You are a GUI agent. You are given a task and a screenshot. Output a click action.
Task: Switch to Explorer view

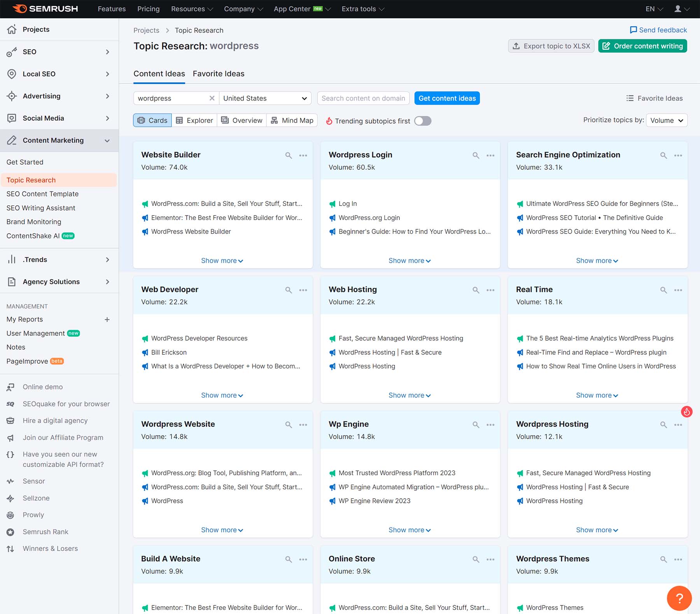coord(194,120)
